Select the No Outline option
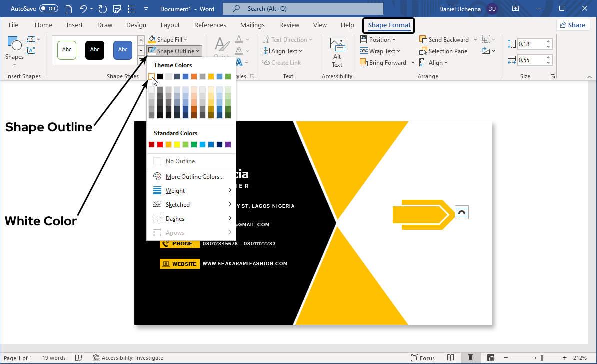Image resolution: width=597 pixels, height=364 pixels. pos(180,161)
